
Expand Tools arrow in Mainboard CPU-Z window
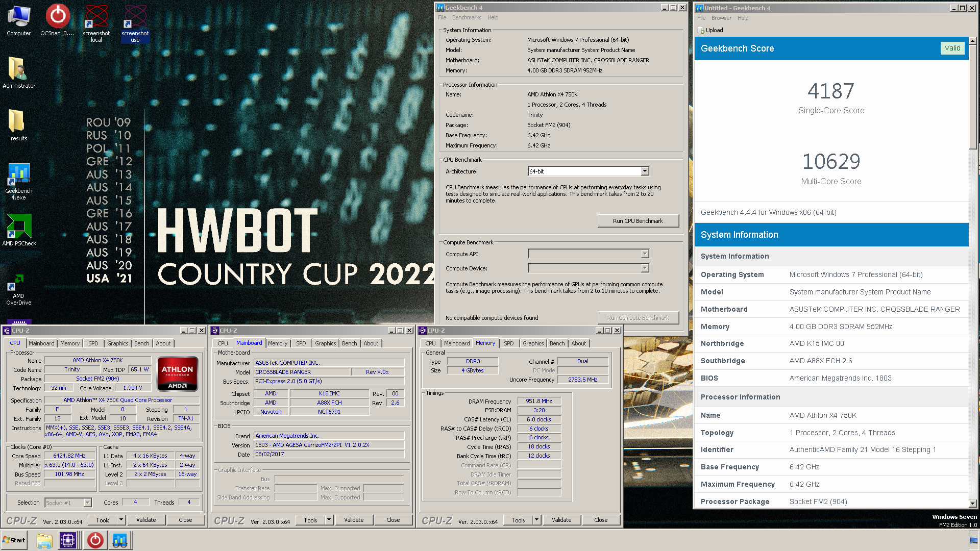(x=329, y=520)
